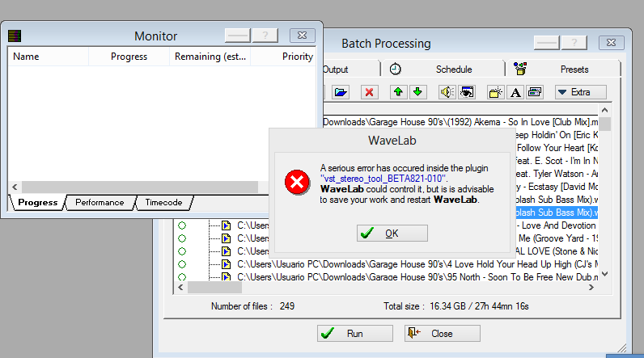Click the blue vst_stereo_tool_BETA821-010 plugin name

383,179
